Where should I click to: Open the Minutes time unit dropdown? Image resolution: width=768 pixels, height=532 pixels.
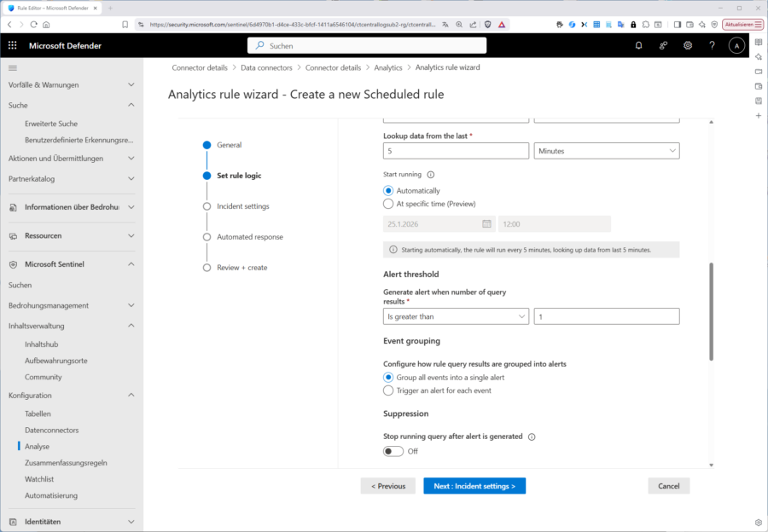pos(606,151)
